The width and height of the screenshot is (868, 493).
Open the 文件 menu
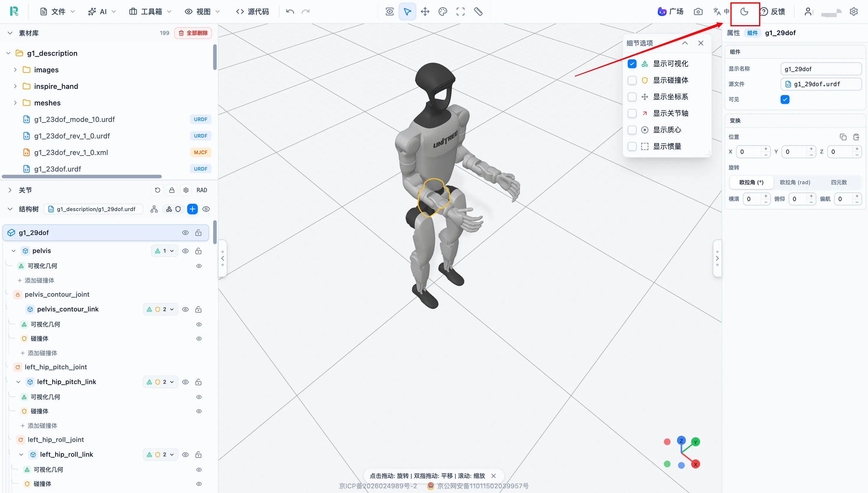[58, 12]
